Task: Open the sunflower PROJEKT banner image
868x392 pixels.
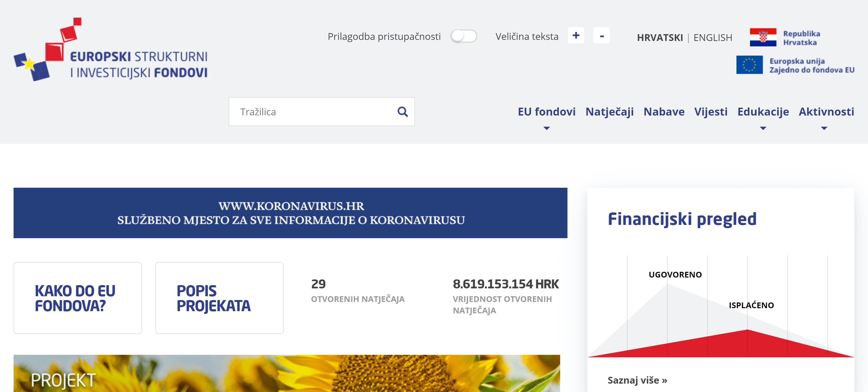Action: [287, 374]
